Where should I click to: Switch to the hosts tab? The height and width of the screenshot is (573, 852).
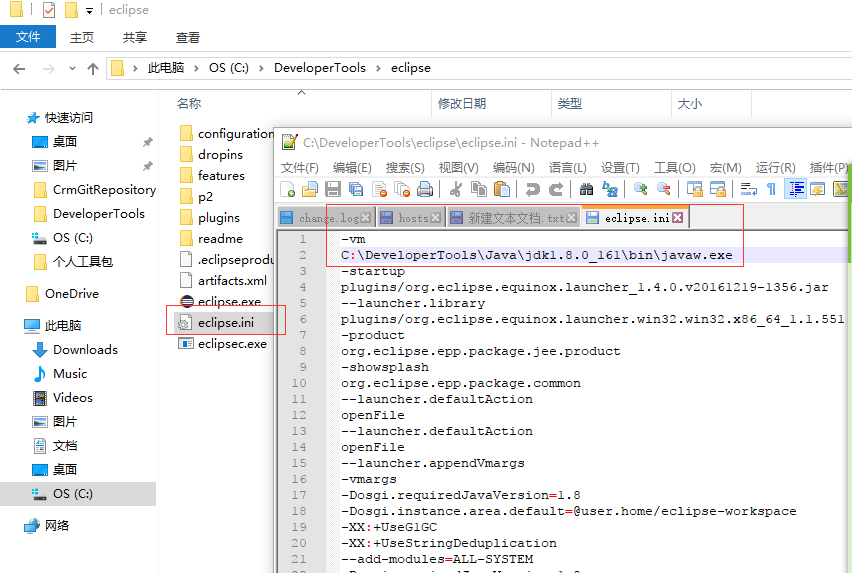click(411, 218)
